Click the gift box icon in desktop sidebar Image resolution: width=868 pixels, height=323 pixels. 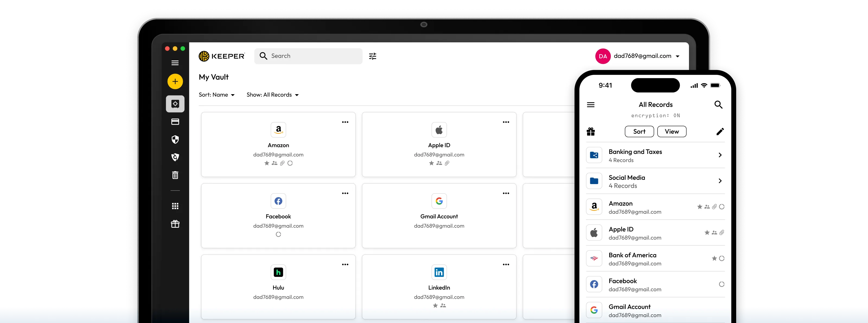point(175,224)
